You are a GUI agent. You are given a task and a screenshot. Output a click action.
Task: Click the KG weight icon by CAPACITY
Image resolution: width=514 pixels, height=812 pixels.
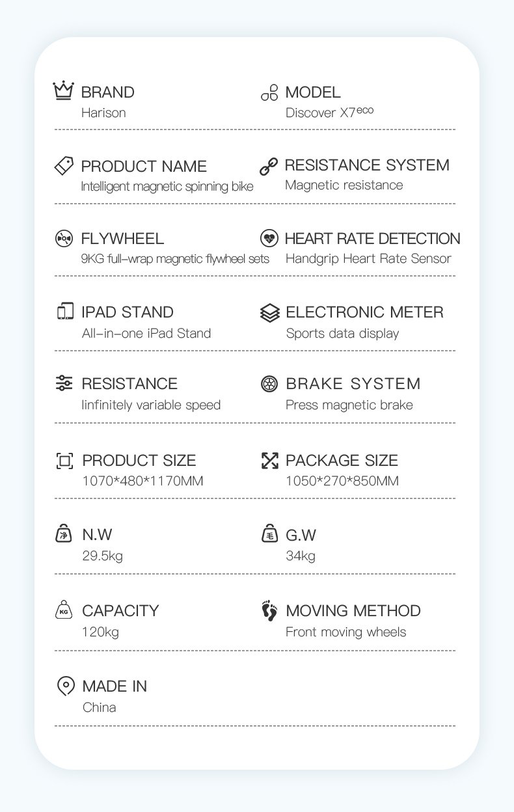(64, 610)
